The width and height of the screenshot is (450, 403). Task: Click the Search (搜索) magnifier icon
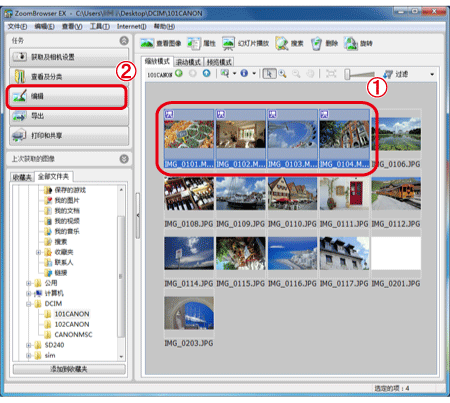coord(282,43)
